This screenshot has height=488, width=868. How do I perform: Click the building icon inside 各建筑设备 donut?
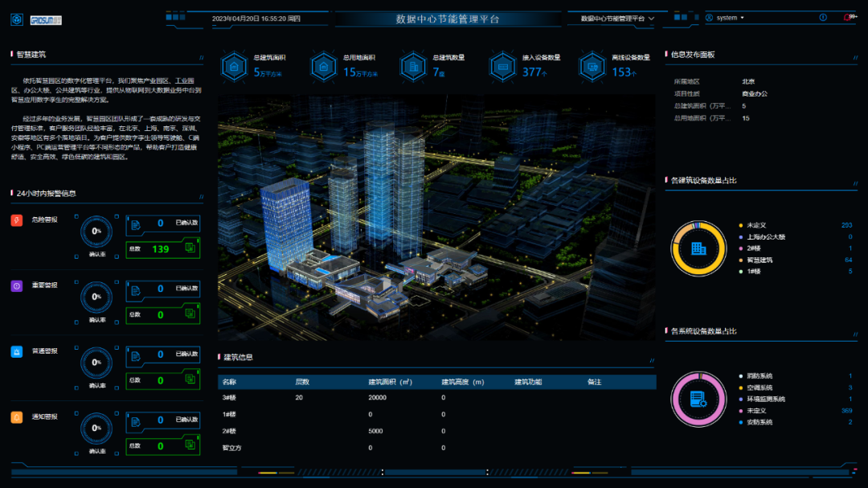pos(698,248)
